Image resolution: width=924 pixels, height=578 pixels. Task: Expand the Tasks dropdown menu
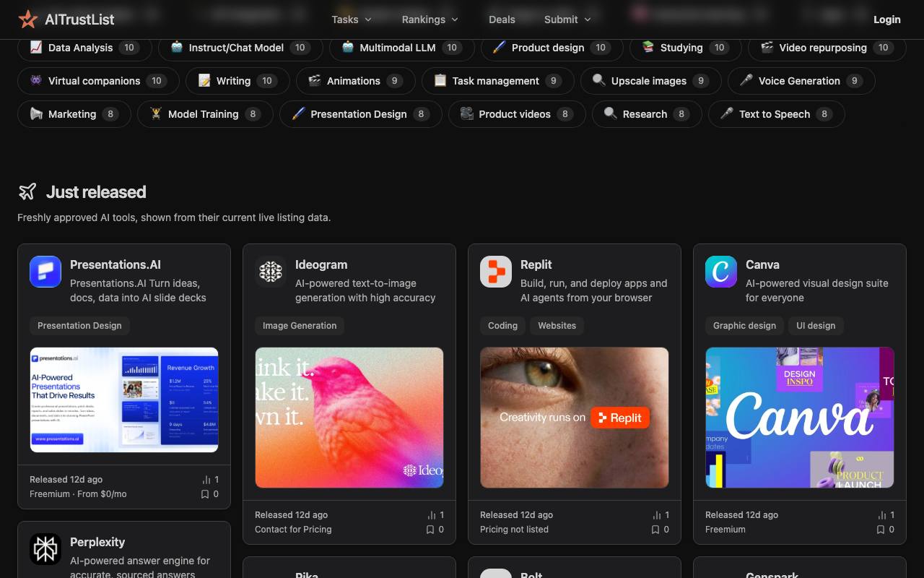352,20
